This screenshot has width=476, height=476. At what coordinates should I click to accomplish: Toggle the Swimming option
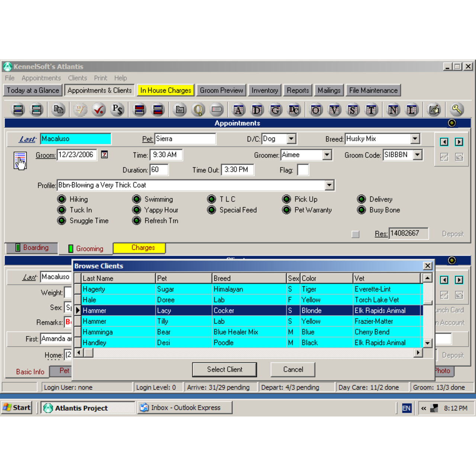[x=137, y=199]
